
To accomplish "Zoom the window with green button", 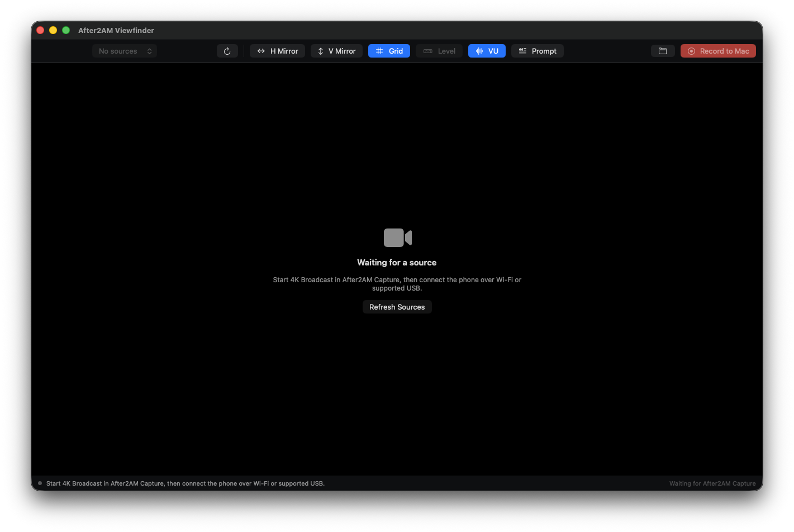I will (x=66, y=30).
